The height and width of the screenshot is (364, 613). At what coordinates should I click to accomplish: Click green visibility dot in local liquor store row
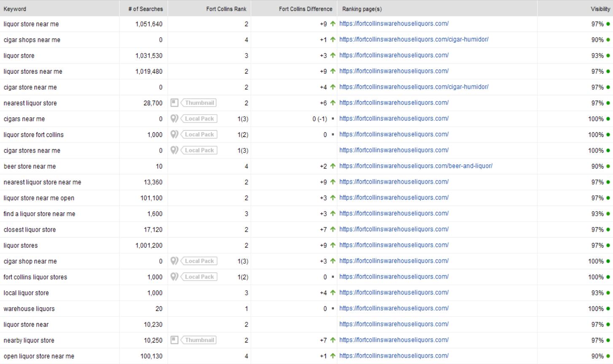[608, 293]
